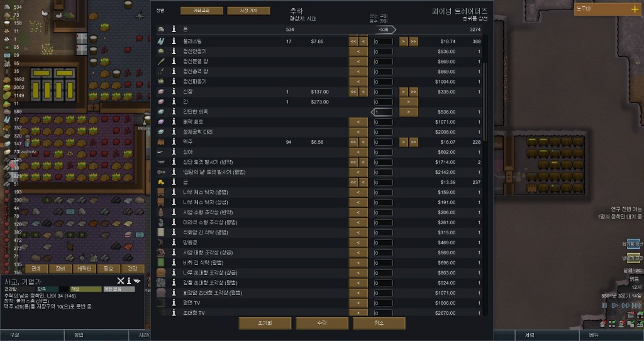Image resolution: width=644 pixels, height=341 pixels.
Task: Buy one 심장 with < button
Action: pyautogui.click(x=363, y=92)
